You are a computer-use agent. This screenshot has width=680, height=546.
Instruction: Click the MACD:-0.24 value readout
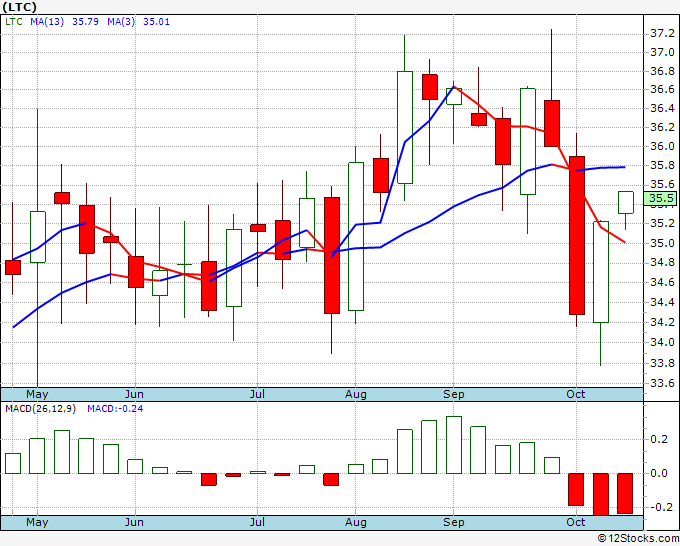click(x=115, y=409)
